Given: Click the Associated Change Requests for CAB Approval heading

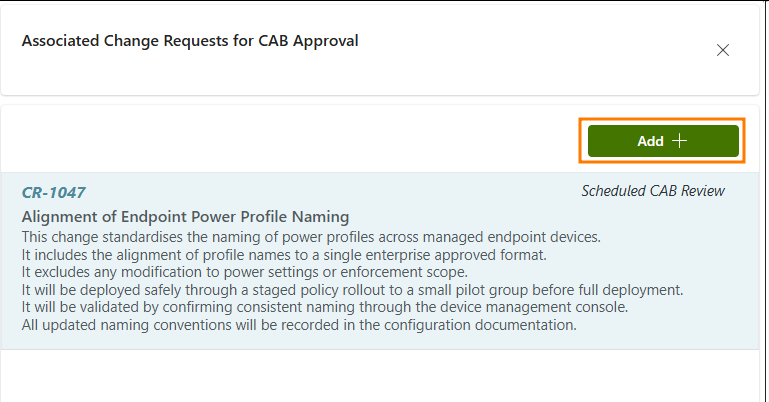Looking at the screenshot, I should 190,41.
